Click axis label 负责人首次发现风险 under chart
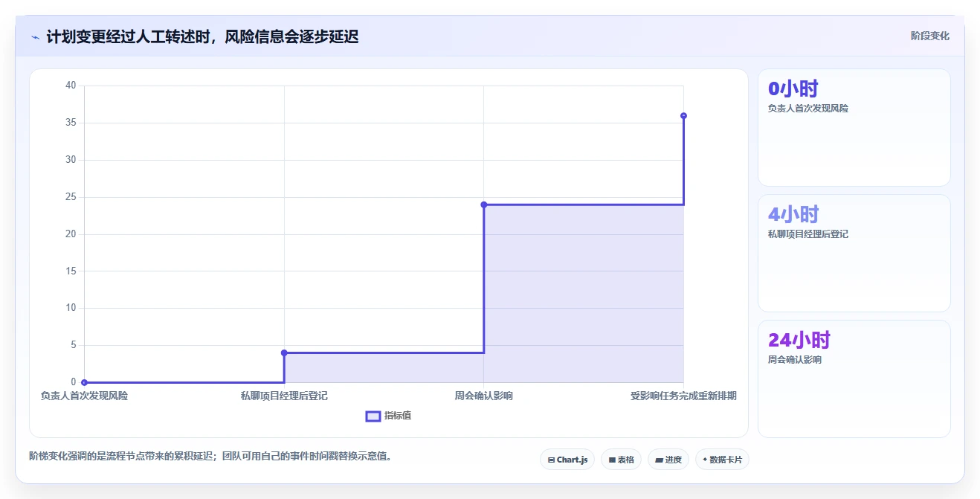Image resolution: width=980 pixels, height=499 pixels. coord(84,396)
